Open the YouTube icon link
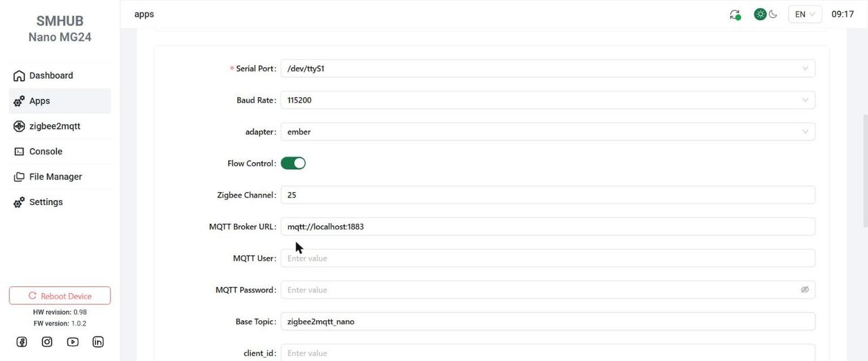This screenshot has height=361, width=868. [x=73, y=342]
